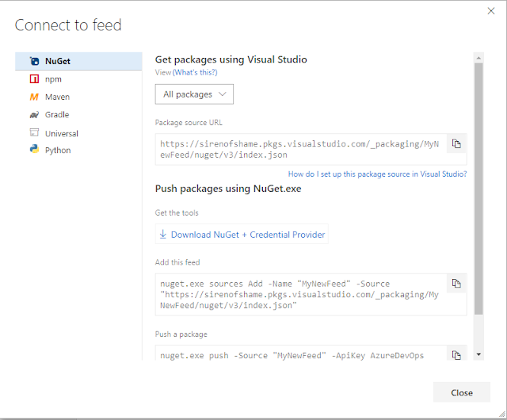Click the 'Package source URL' label
507x420 pixels.
[x=189, y=123]
